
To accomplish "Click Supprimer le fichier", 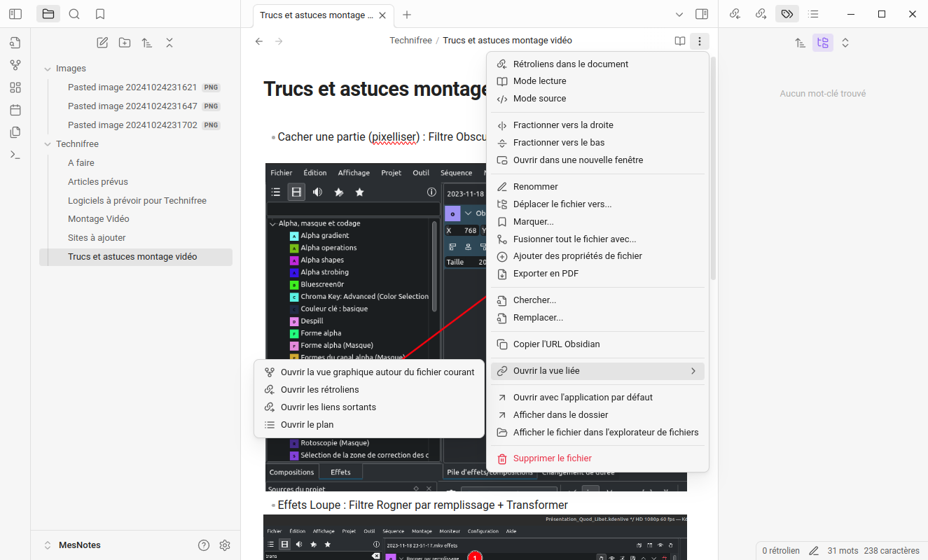I will point(552,458).
